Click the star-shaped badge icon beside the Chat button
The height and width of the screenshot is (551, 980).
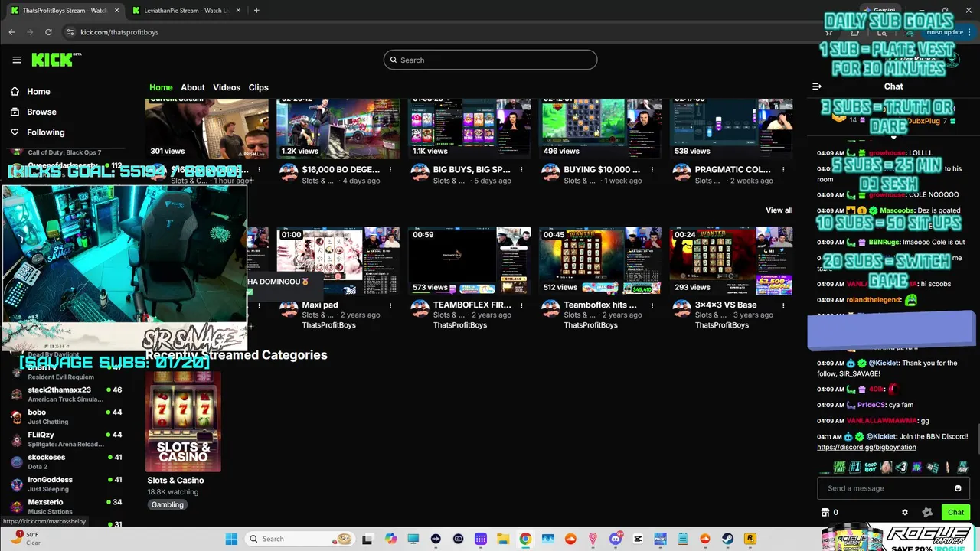pyautogui.click(x=927, y=513)
